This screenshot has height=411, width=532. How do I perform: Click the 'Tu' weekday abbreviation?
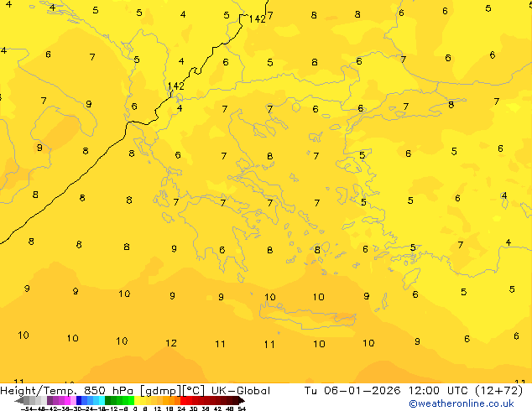tap(310, 391)
